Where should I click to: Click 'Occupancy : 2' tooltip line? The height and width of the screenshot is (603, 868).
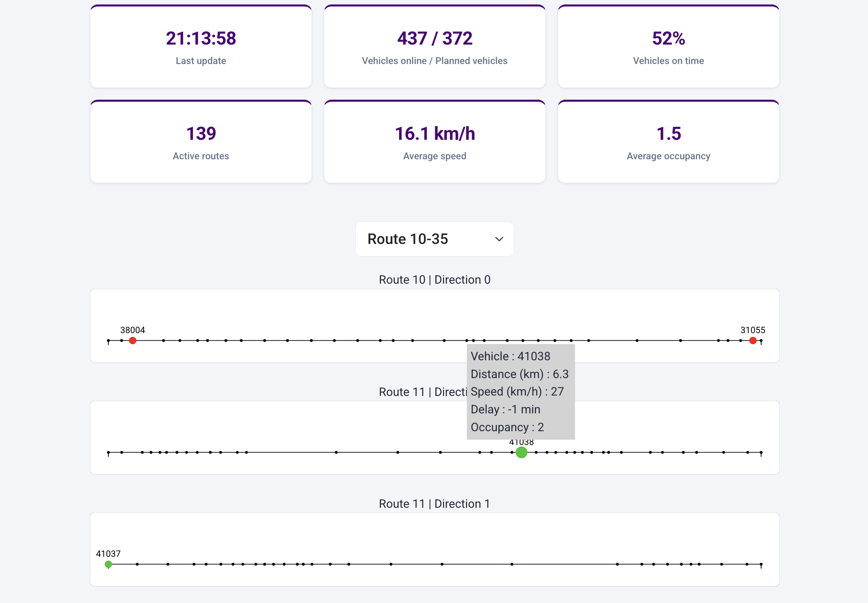click(507, 427)
